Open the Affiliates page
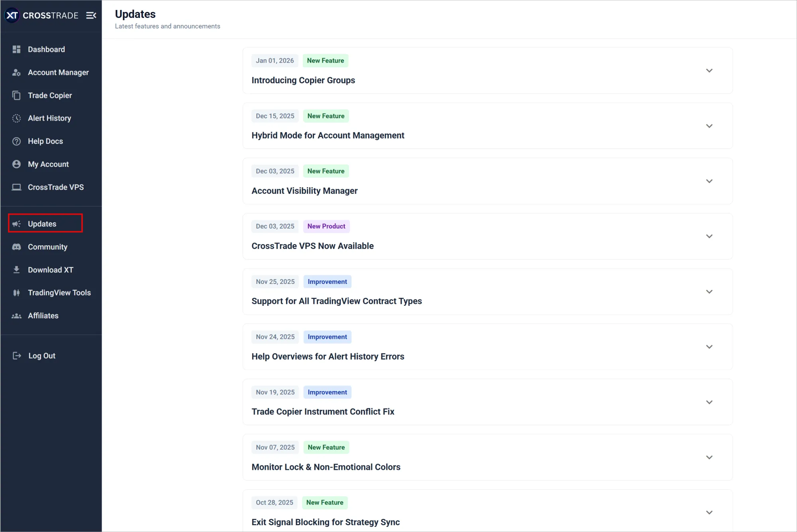 click(43, 316)
